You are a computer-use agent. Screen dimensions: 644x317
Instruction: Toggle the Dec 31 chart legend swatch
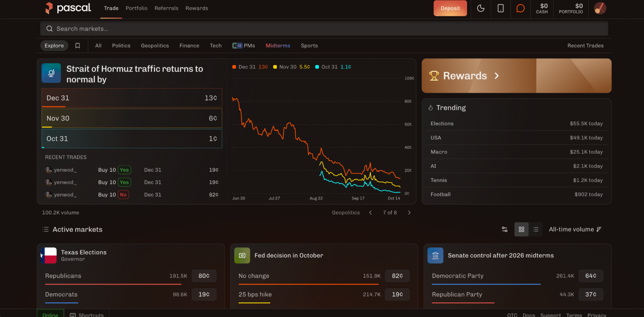(x=234, y=67)
